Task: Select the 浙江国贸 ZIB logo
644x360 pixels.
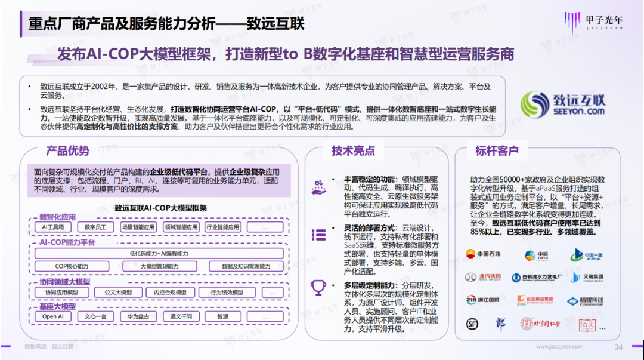Action: pos(482,300)
